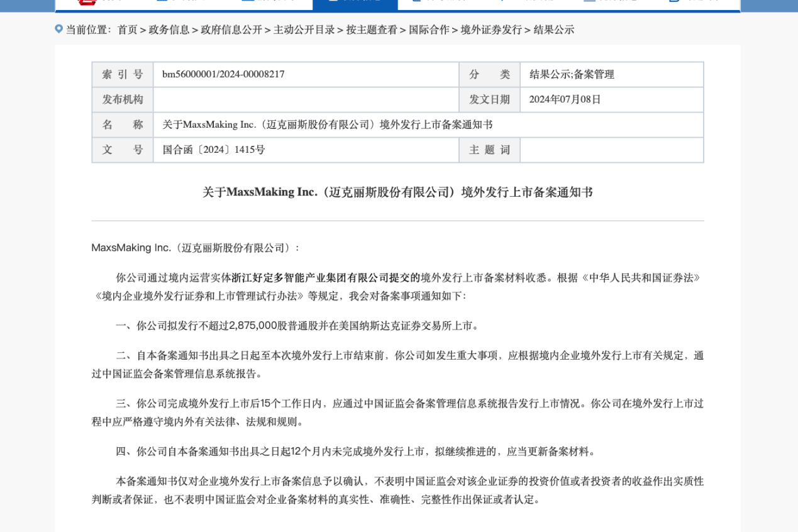Click document number 国合函〔2024〕1415号
This screenshot has height=532, width=798.
(214, 150)
